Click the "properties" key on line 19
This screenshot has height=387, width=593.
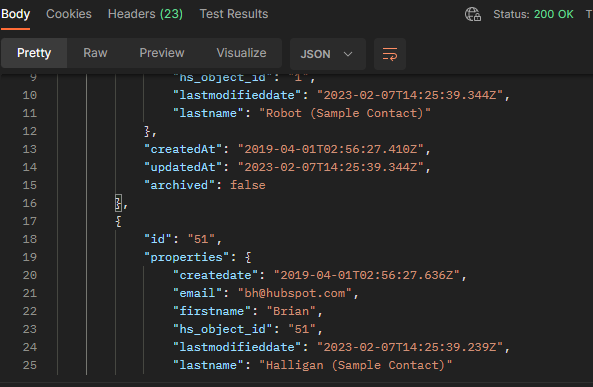click(186, 257)
